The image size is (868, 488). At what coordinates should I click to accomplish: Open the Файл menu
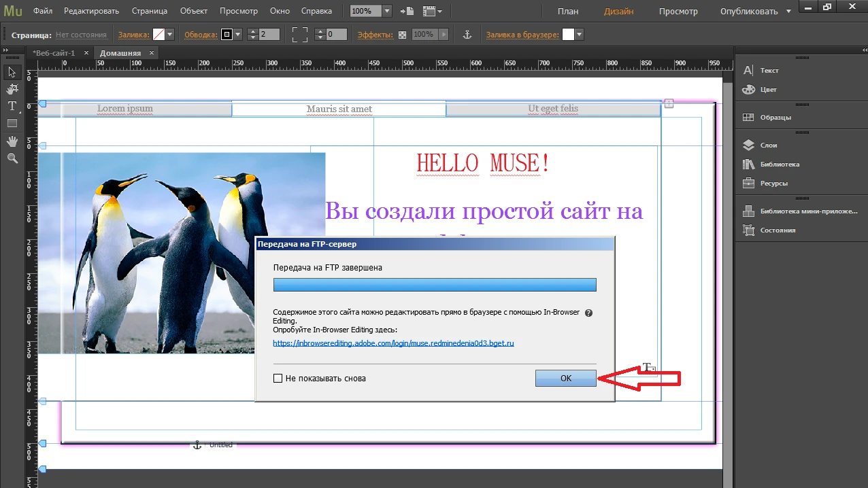[42, 12]
